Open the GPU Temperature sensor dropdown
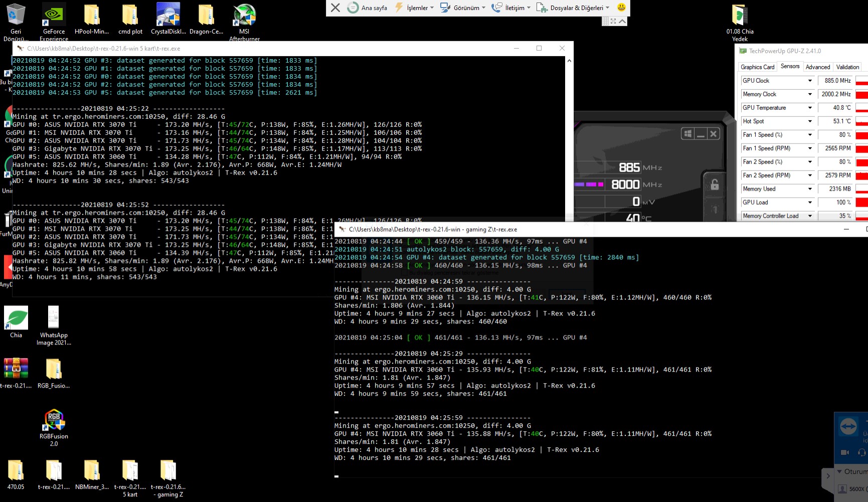Viewport: 868px width, 502px height. pos(810,108)
